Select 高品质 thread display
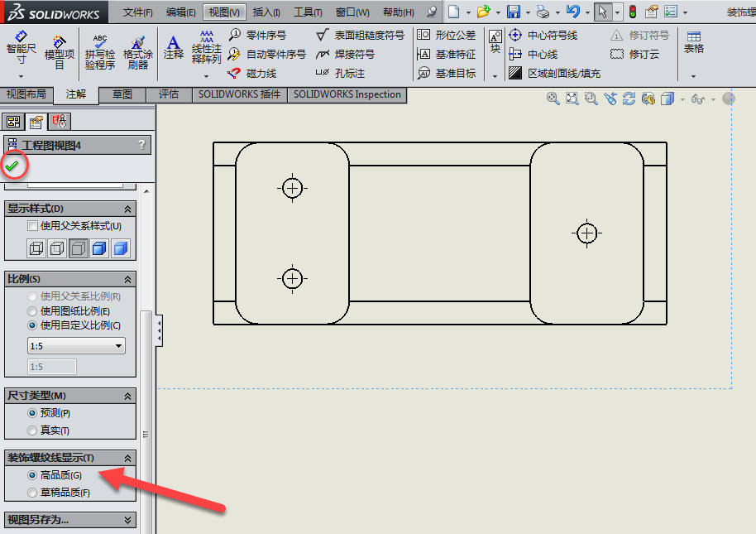 [x=32, y=475]
